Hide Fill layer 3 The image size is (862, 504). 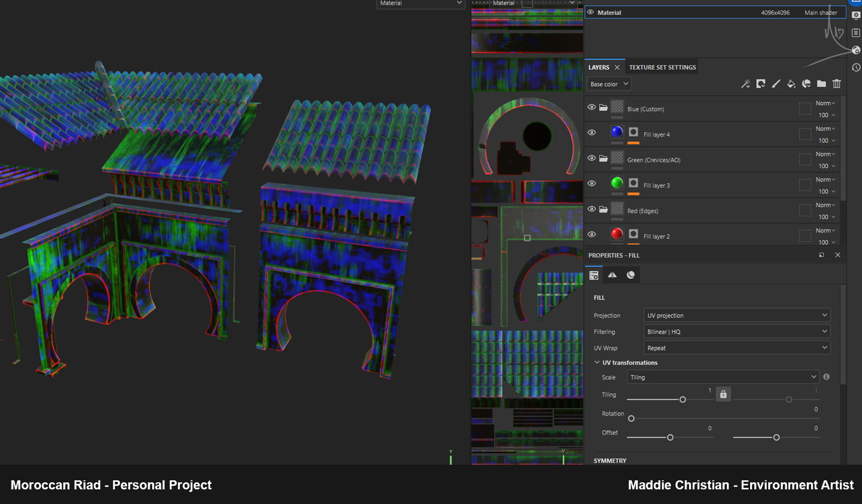[592, 183]
